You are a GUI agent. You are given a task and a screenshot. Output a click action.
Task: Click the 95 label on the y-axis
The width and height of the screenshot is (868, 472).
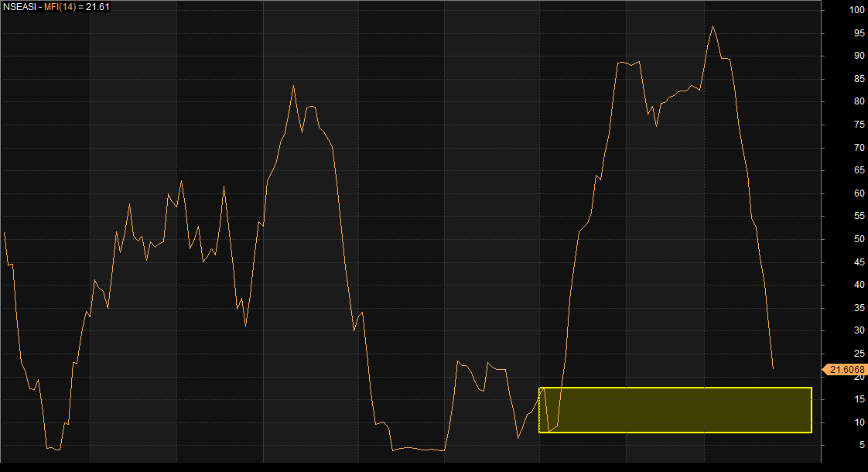pyautogui.click(x=859, y=33)
